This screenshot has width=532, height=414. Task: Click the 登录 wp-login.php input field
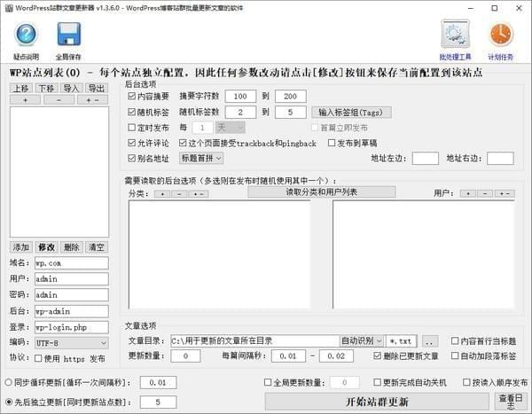click(x=72, y=327)
